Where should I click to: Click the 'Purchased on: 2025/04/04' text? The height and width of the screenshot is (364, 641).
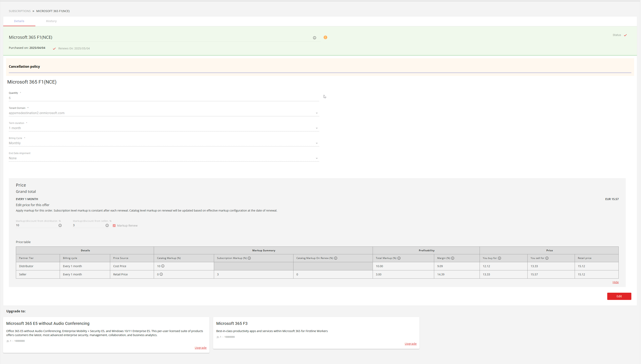point(27,48)
